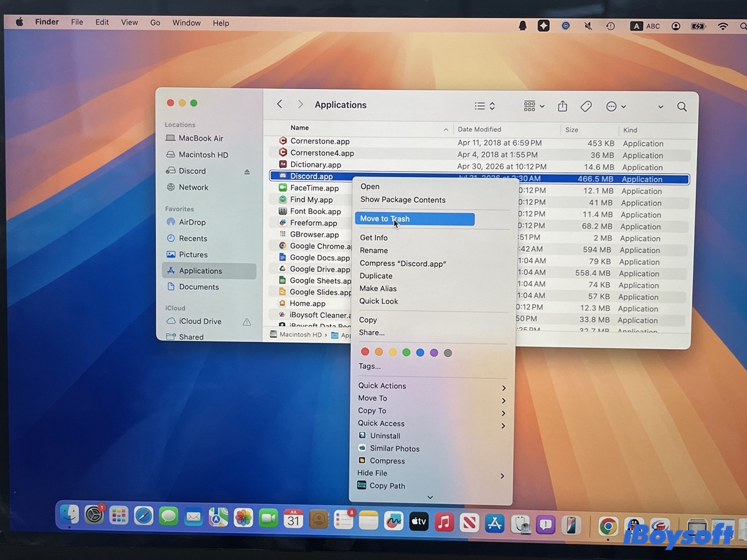Image resolution: width=747 pixels, height=560 pixels.
Task: Choose Open in the context menu
Action: coord(370,187)
